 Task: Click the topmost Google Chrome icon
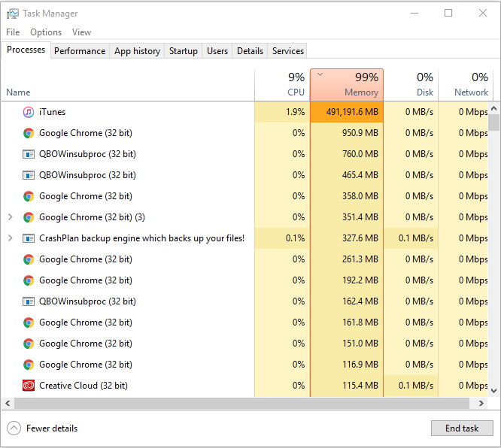(x=29, y=133)
